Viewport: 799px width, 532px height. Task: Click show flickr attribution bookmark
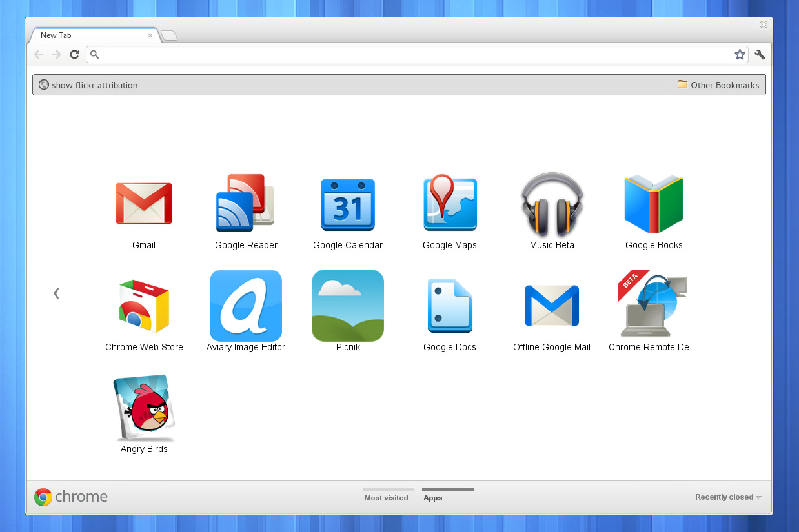(x=88, y=85)
